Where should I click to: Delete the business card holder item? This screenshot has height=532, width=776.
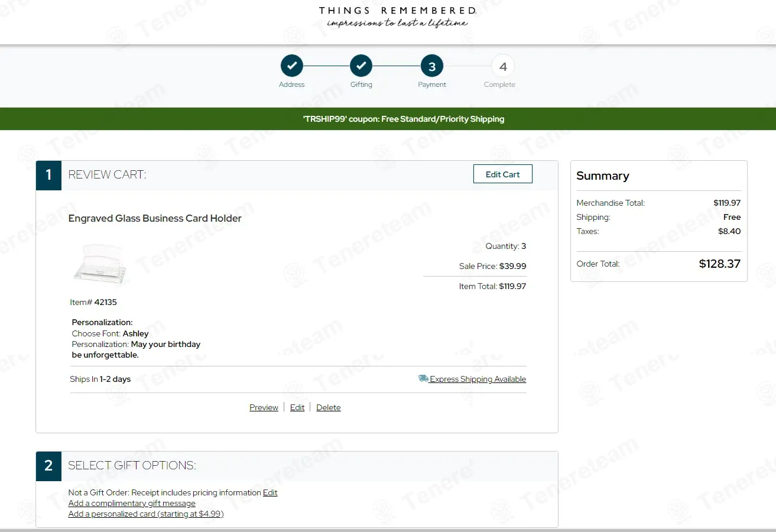(329, 407)
